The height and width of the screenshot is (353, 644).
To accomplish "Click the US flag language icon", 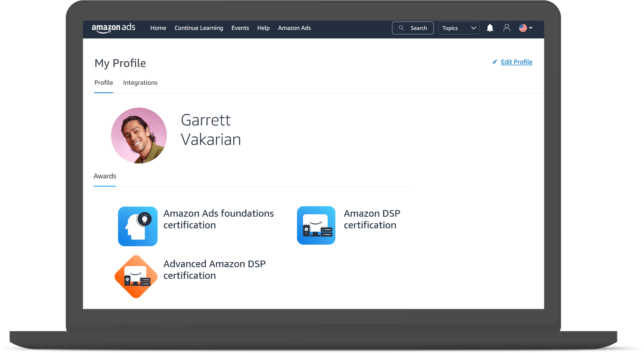I will pyautogui.click(x=523, y=28).
